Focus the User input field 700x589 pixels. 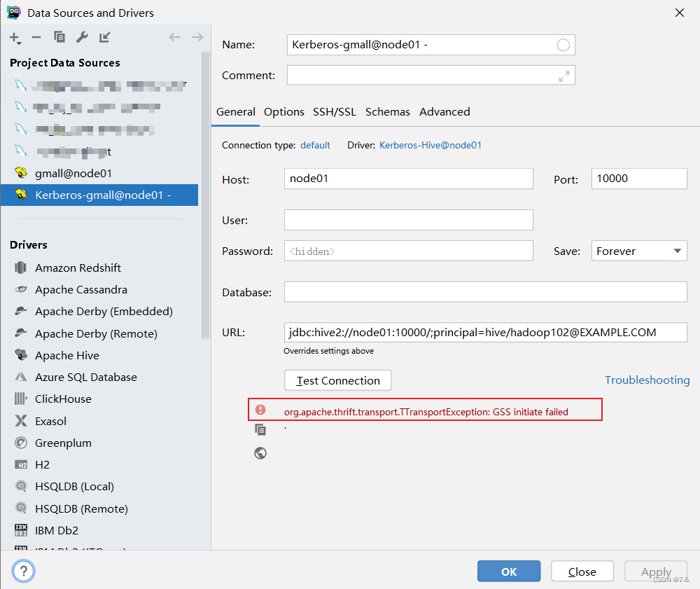(409, 220)
